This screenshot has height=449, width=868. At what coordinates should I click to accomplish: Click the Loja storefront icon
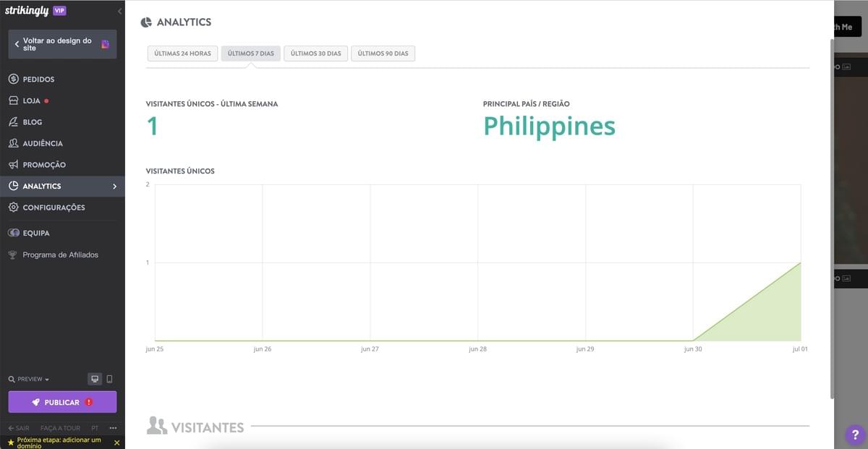(13, 101)
